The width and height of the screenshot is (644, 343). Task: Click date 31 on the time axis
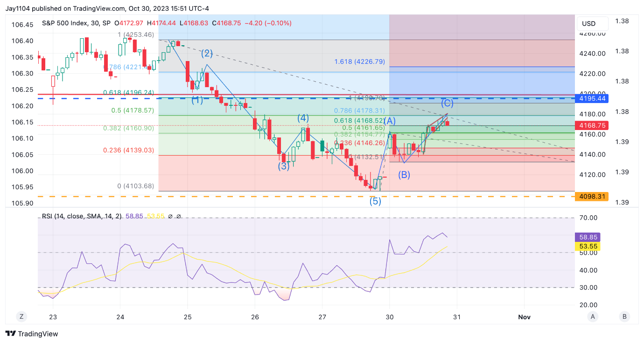(457, 317)
